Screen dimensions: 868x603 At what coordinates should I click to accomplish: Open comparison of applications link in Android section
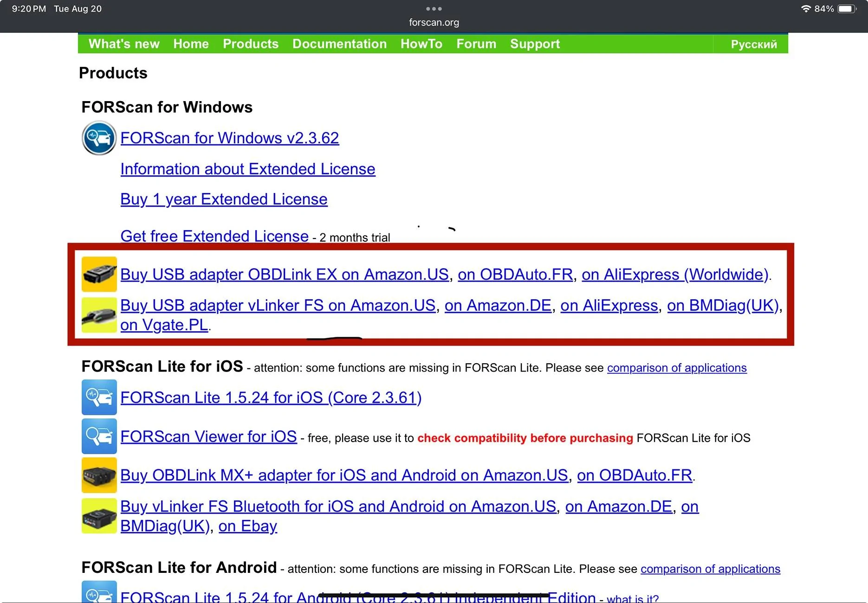[x=710, y=569]
